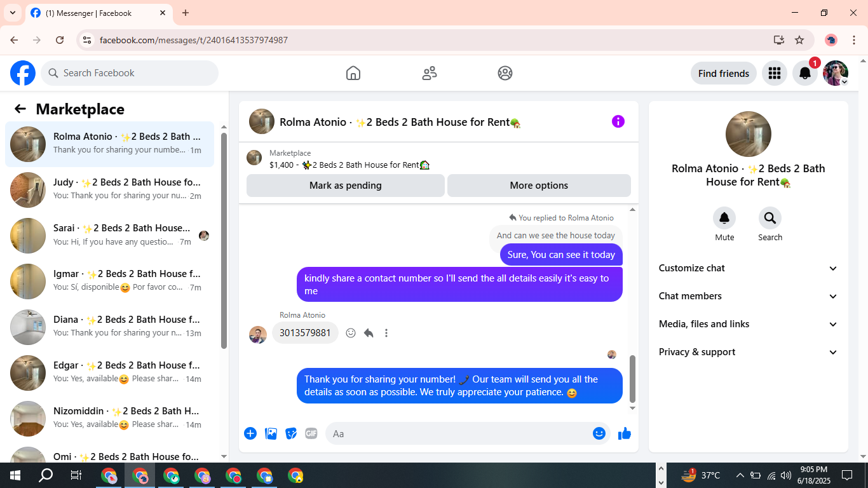Open Edgar conversation in list
This screenshot has width=868, height=488.
tap(109, 373)
